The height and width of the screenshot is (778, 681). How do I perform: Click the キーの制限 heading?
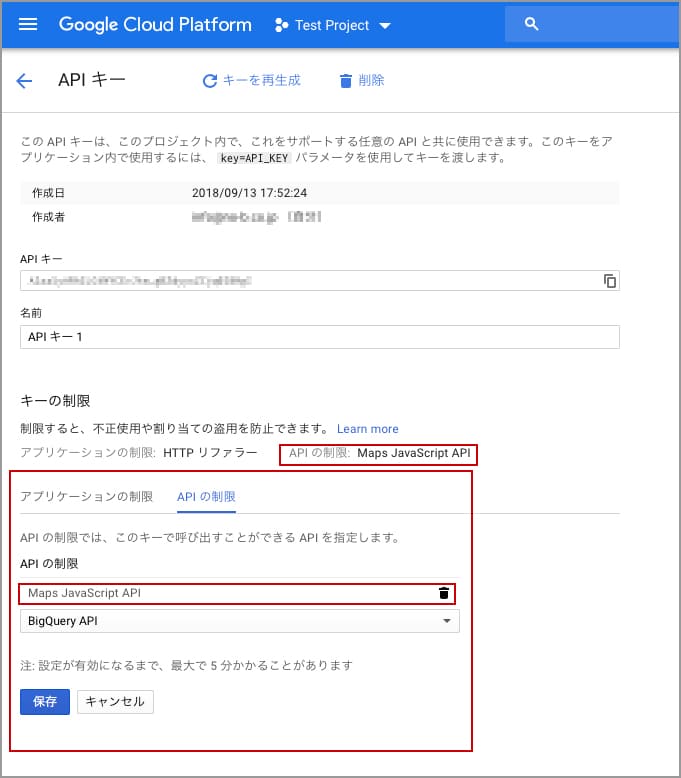(55, 401)
